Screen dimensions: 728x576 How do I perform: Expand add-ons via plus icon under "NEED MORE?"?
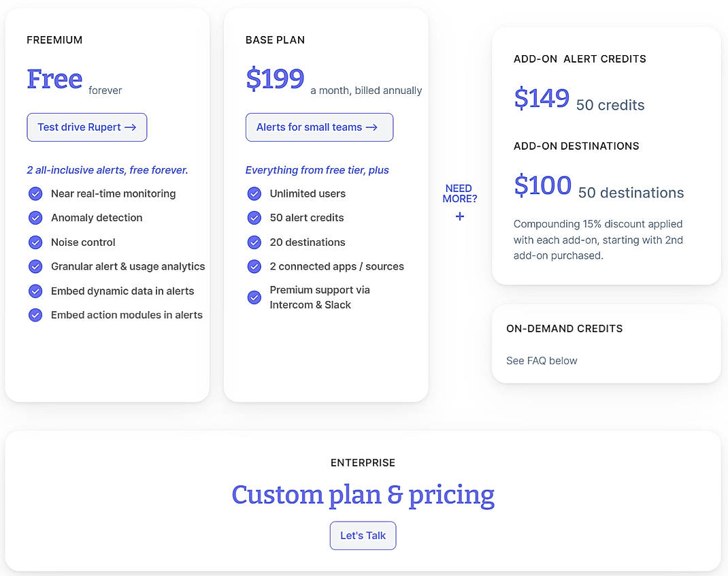[x=460, y=217]
